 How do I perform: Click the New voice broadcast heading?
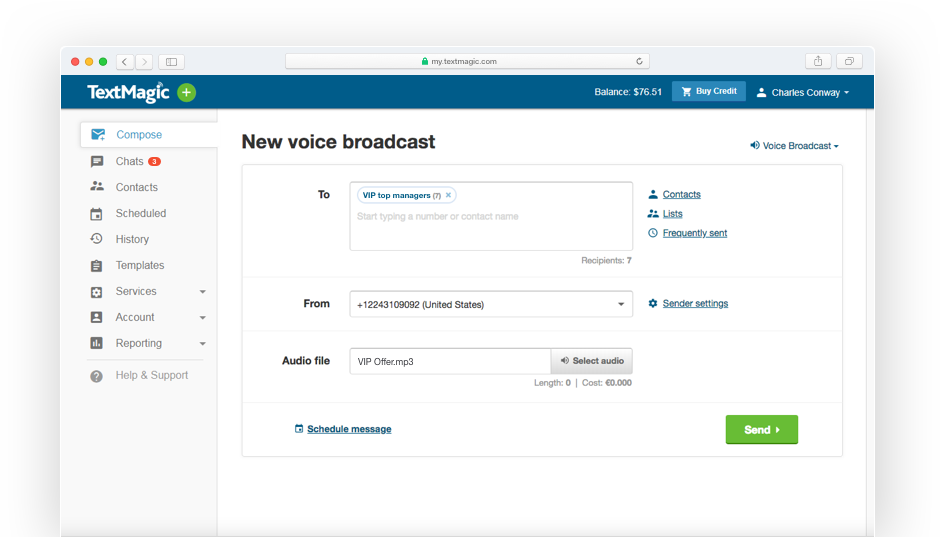(x=338, y=142)
